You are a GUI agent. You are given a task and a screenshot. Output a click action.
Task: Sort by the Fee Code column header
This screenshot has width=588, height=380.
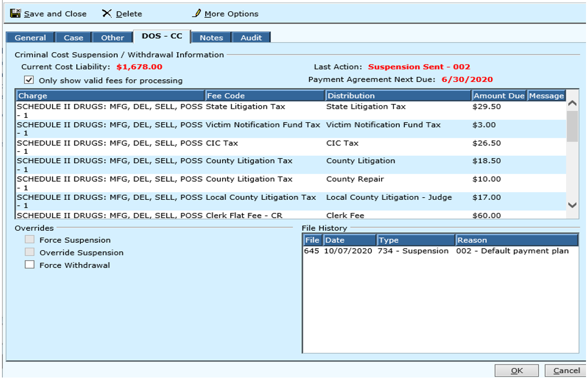265,96
